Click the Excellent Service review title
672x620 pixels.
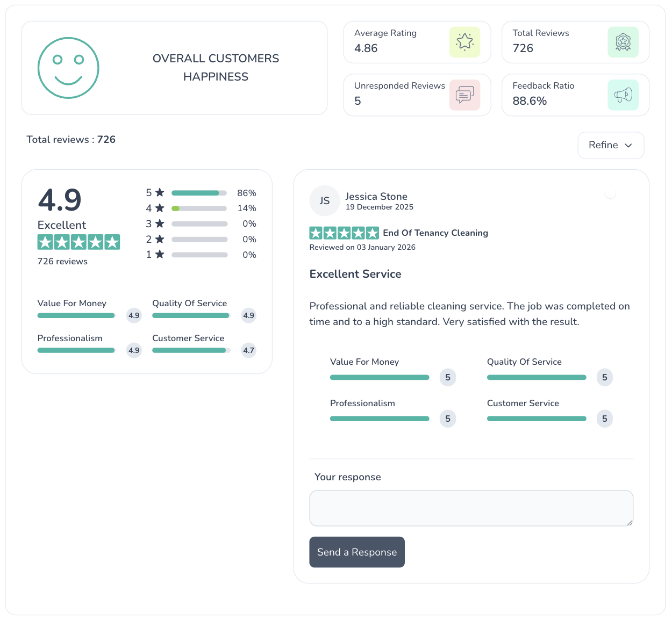click(355, 274)
